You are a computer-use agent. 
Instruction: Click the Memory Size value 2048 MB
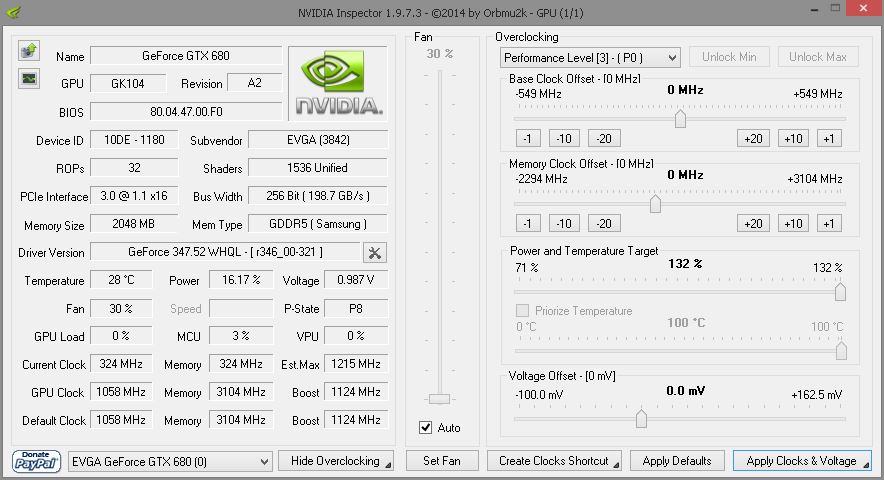click(134, 224)
